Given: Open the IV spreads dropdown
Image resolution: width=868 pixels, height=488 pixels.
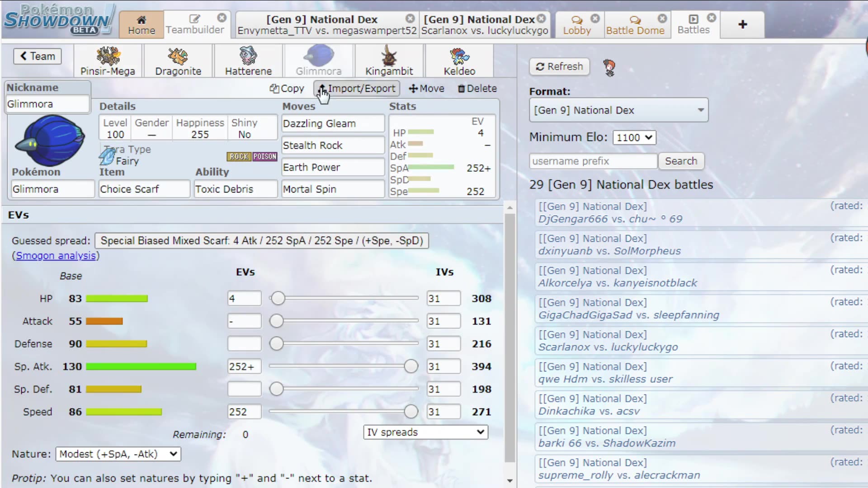Looking at the screenshot, I should coord(425,432).
